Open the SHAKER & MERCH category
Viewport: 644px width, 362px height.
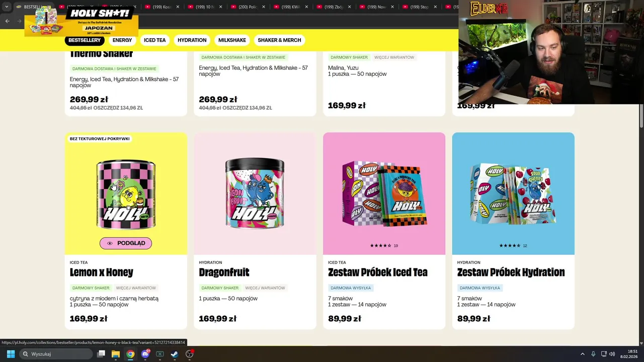(x=279, y=40)
